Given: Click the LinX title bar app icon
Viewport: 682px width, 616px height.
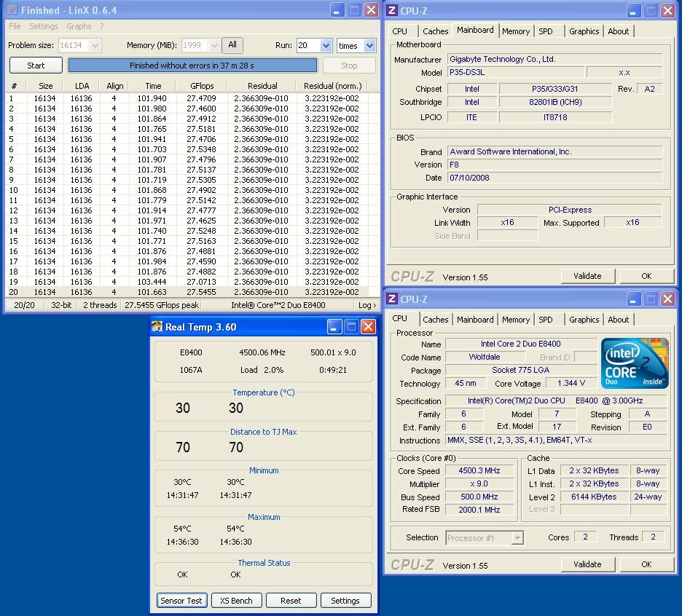Looking at the screenshot, I should [12, 9].
